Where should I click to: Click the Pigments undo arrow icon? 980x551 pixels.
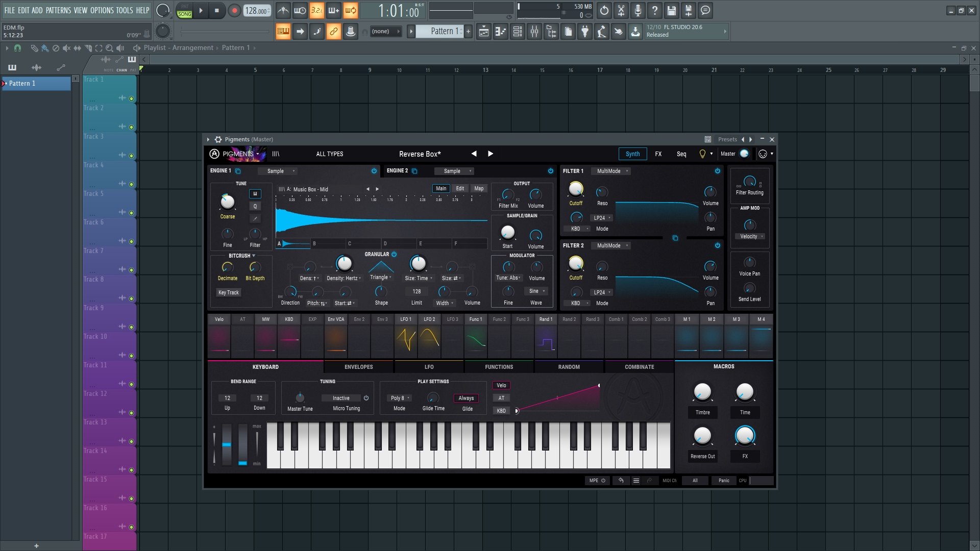[621, 481]
